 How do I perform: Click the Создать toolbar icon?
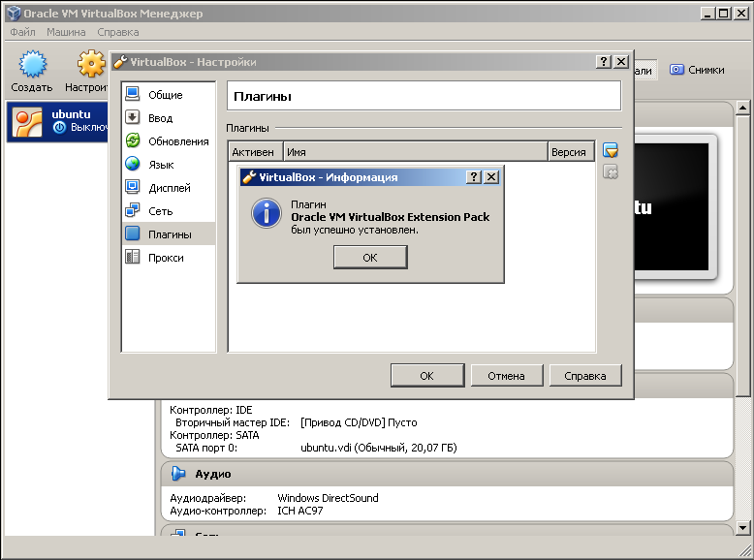coord(32,63)
